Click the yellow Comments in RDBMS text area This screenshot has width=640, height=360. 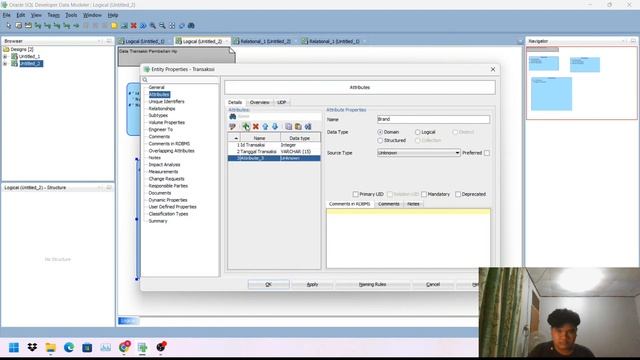[x=408, y=238]
